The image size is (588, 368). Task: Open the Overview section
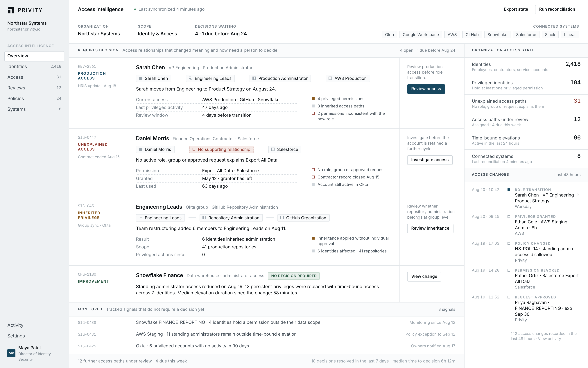34,56
